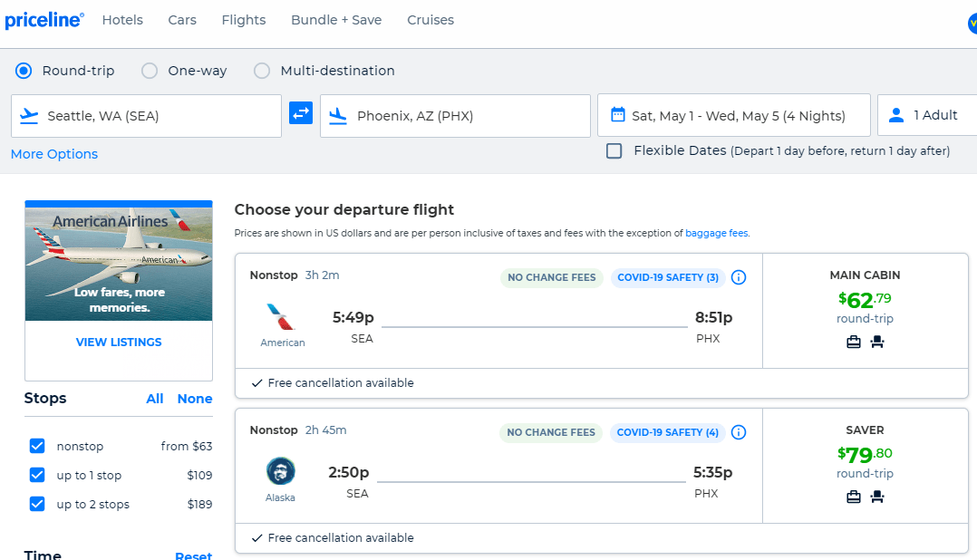Click the "from $63" nonstop price
This screenshot has height=560, width=977.
187,446
